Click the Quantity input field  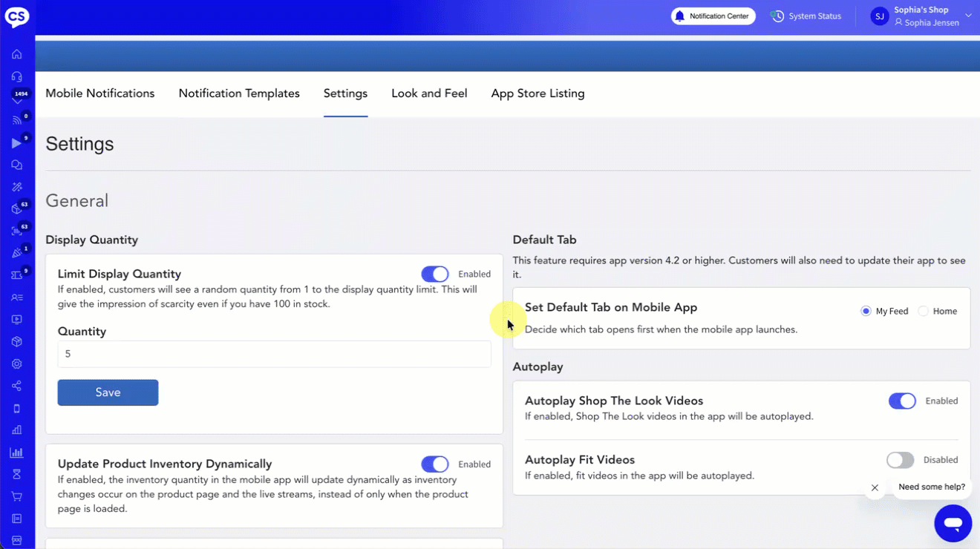pos(274,354)
